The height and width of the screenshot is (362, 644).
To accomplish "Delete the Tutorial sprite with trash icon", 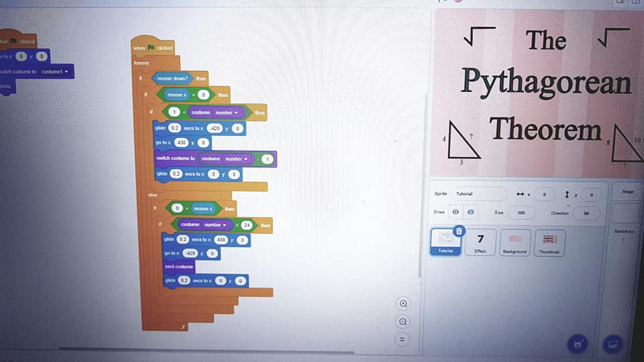I will tap(459, 231).
